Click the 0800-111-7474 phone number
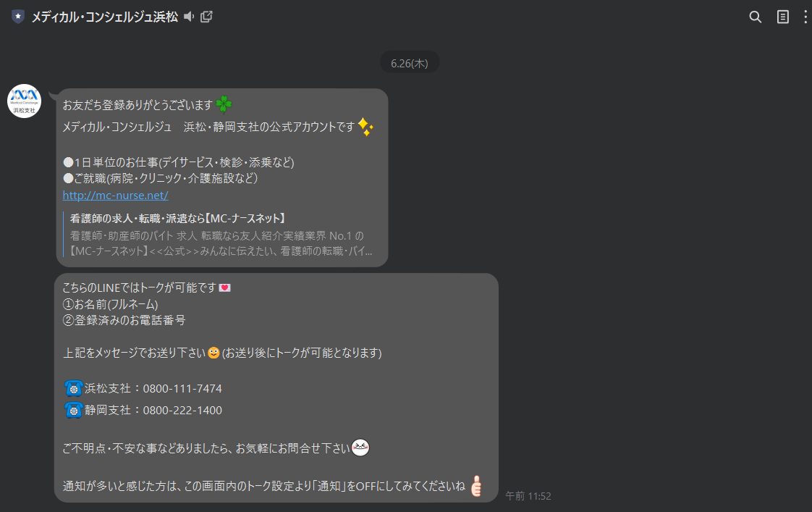 point(182,389)
